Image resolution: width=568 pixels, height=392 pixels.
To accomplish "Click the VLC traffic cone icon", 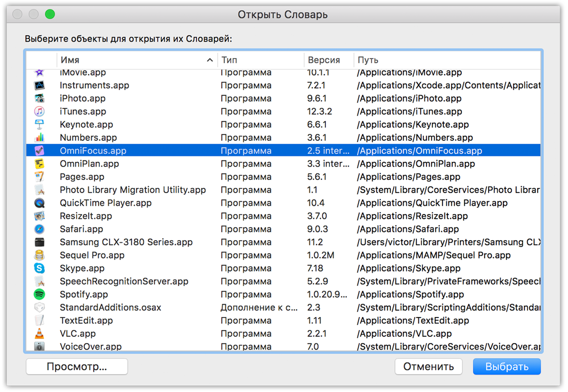I will [40, 334].
